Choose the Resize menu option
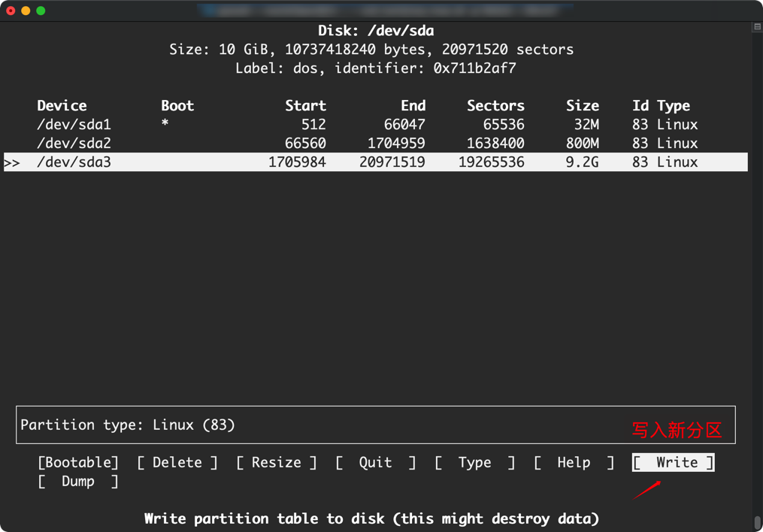 [x=276, y=463]
